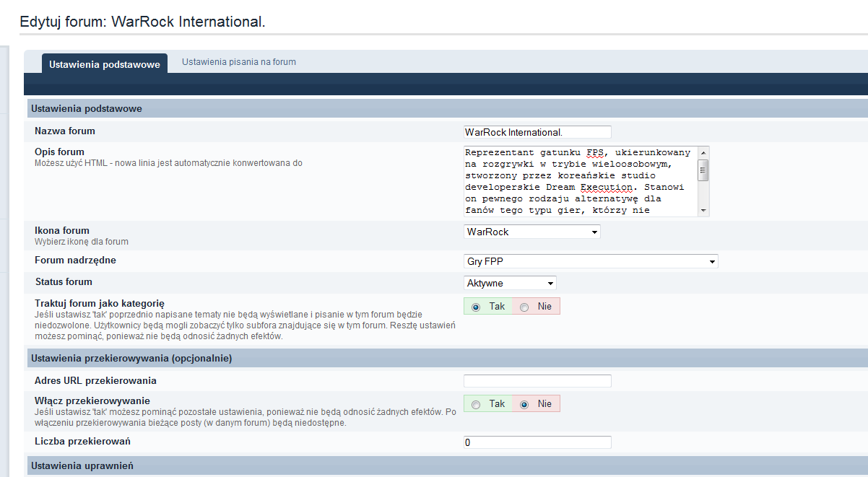The height and width of the screenshot is (477, 868).
Task: Open the Ikona forum dropdown showing WarRock
Action: (x=531, y=232)
